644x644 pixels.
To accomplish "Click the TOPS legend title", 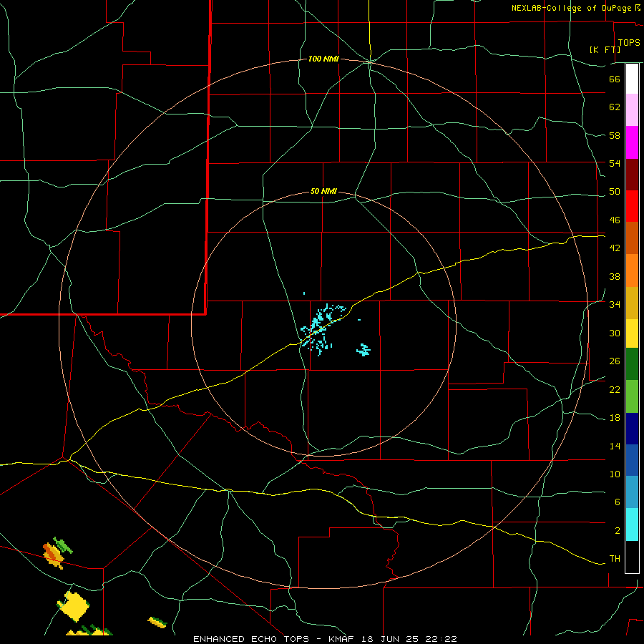I will click(x=629, y=43).
